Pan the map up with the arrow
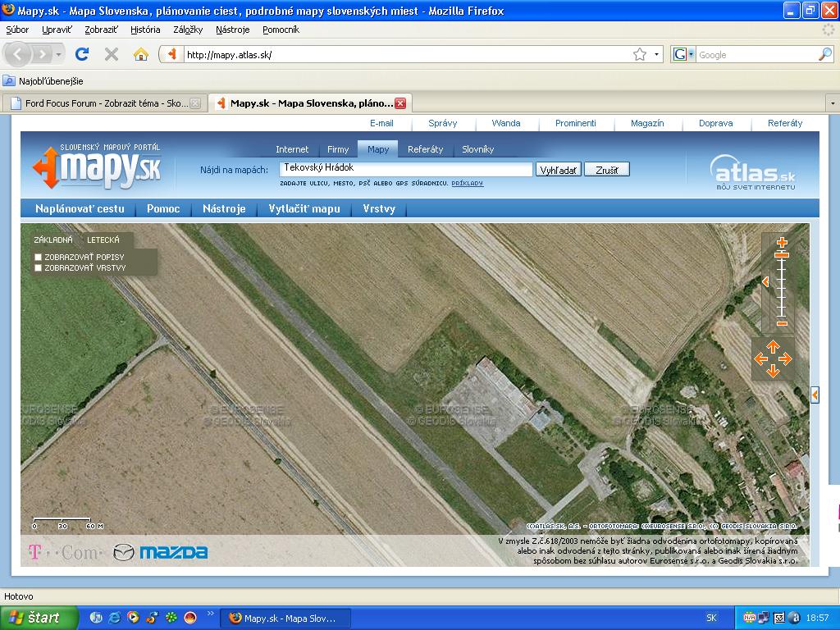Image resolution: width=840 pixels, height=630 pixels. (x=773, y=347)
